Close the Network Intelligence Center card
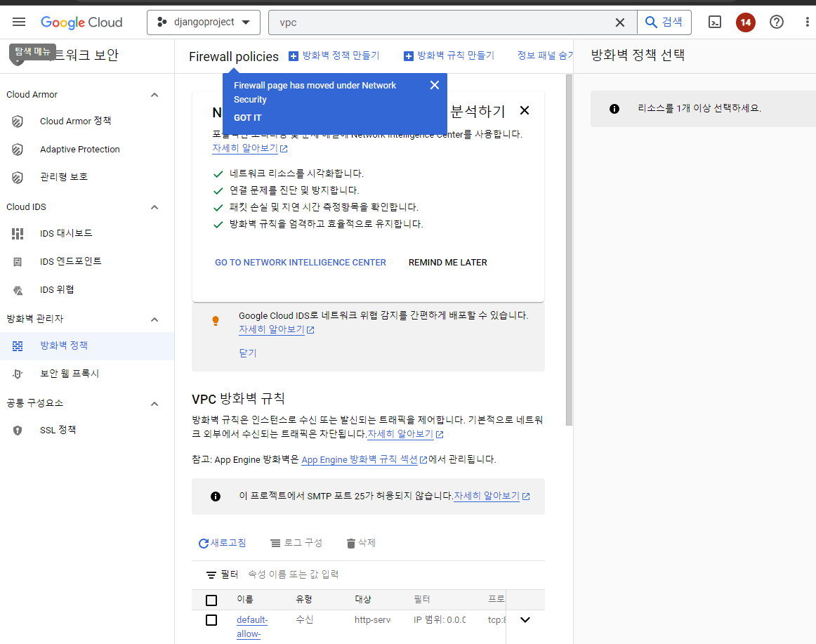The width and height of the screenshot is (816, 644). click(525, 110)
